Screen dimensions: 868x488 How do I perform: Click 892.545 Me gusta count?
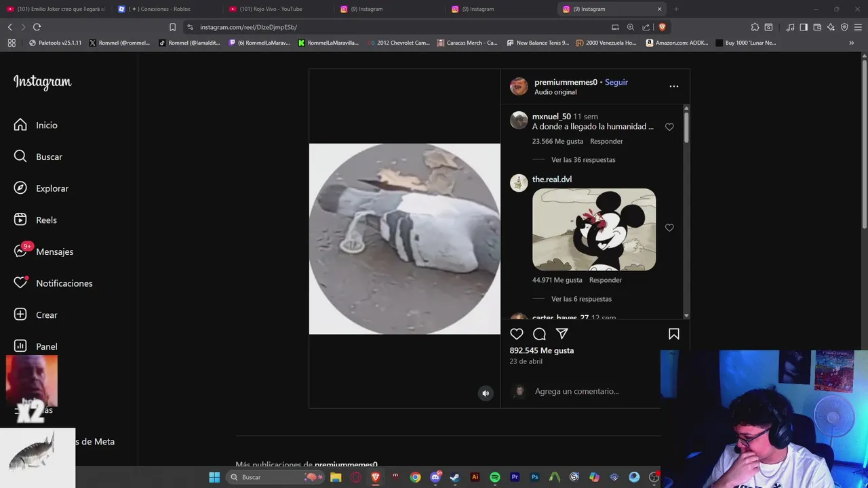pos(542,350)
